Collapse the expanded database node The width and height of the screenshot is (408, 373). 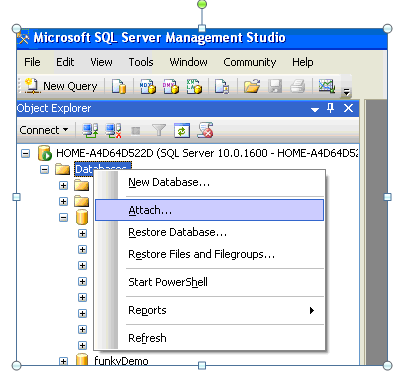[63, 217]
